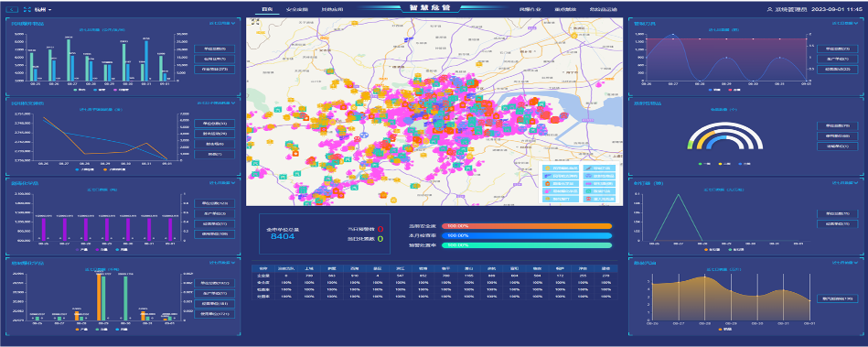Click 使用单位(109) button in 剧毒化学品 panel

(x=214, y=233)
